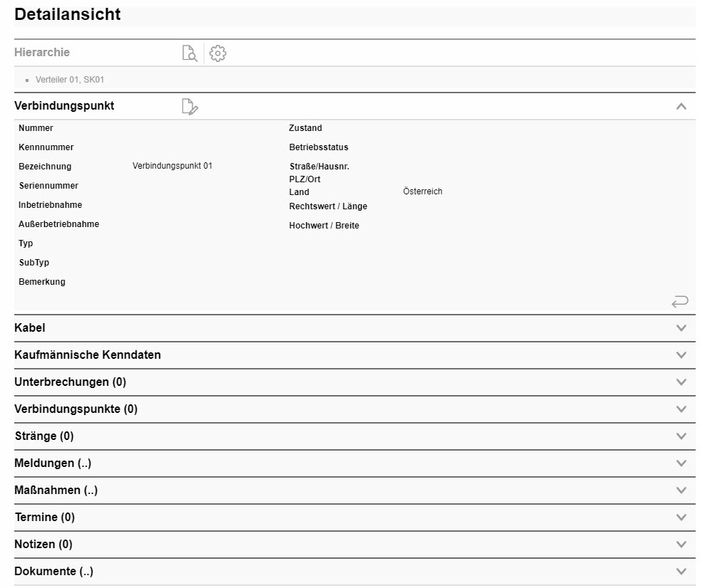Select the Land value Österreich
Image resolution: width=712 pixels, height=588 pixels.
tap(423, 191)
